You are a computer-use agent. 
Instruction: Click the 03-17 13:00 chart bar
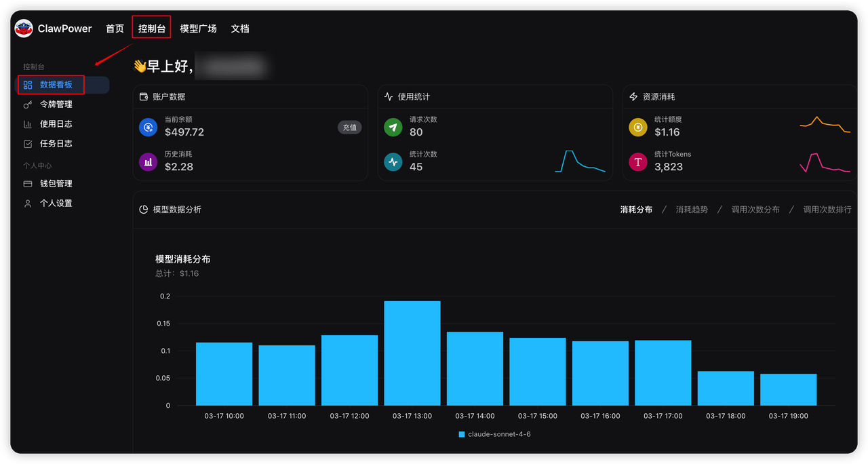[x=412, y=353]
